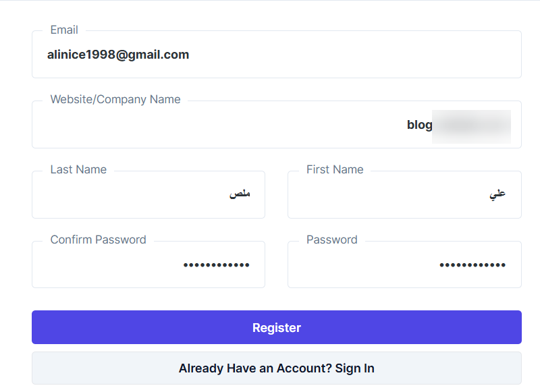Click the "Website/Company Name" label text
Screen dimensions: 540x392
[x=115, y=99]
